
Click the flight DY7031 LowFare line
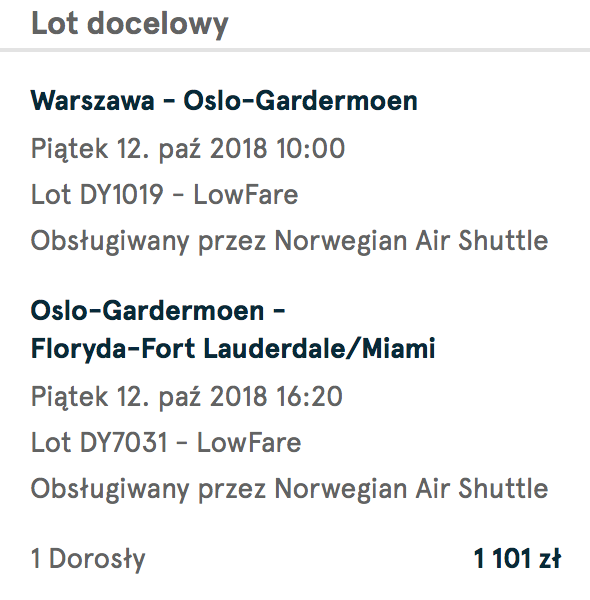[166, 442]
